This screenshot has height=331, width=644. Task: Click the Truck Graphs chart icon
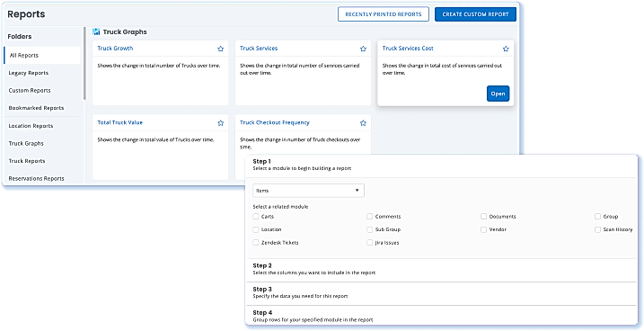point(96,31)
